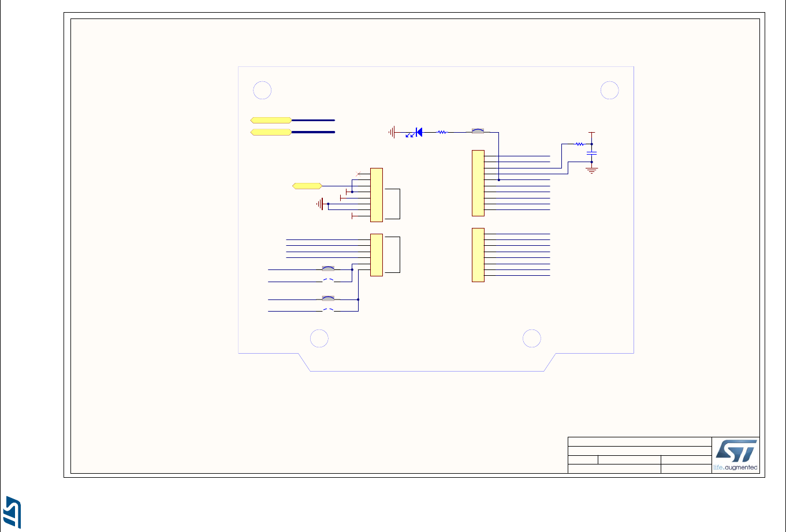This screenshot has height=532, width=786.
Task: Select the small yellow port feeding left connector
Action: tap(307, 186)
